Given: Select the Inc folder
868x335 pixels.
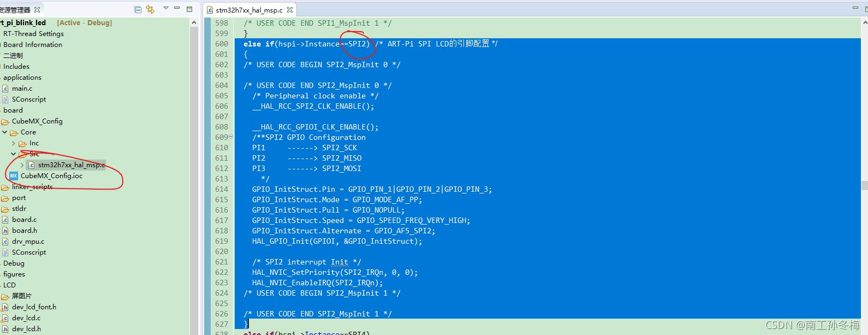Looking at the screenshot, I should [34, 143].
